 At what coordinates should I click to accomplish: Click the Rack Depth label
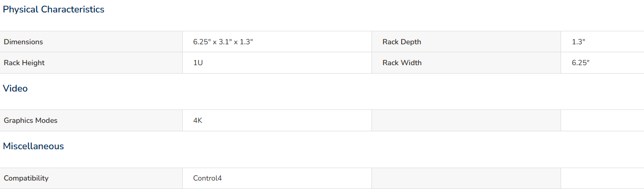pos(402,42)
